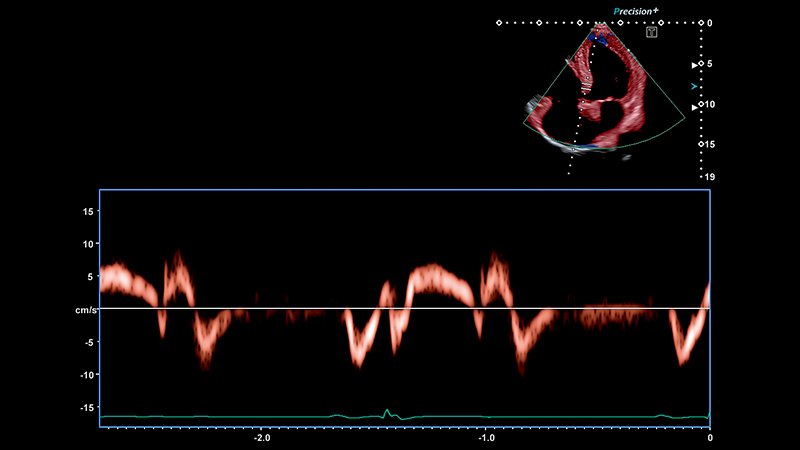800x450 pixels.
Task: Click the Precision+ label
Action: (636, 11)
